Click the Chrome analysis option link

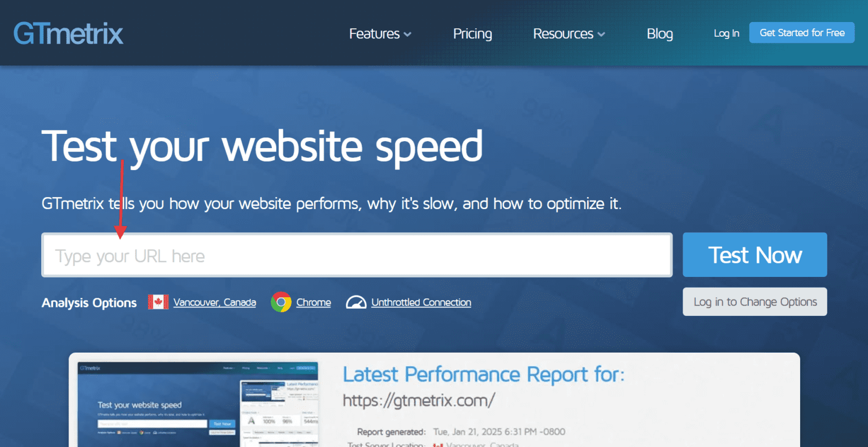(x=313, y=302)
